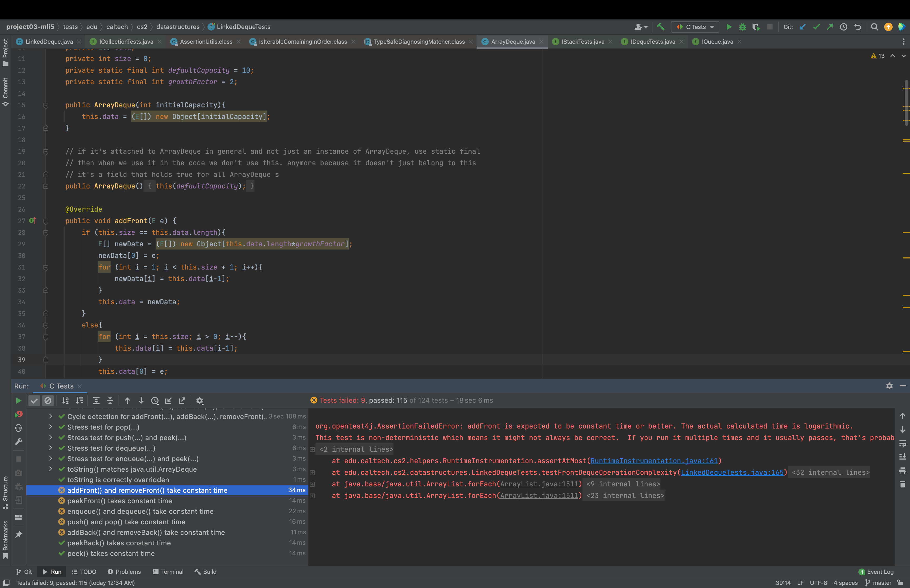The width and height of the screenshot is (910, 588).
Task: Expand the Stress test for pop(...) node
Action: (50, 427)
